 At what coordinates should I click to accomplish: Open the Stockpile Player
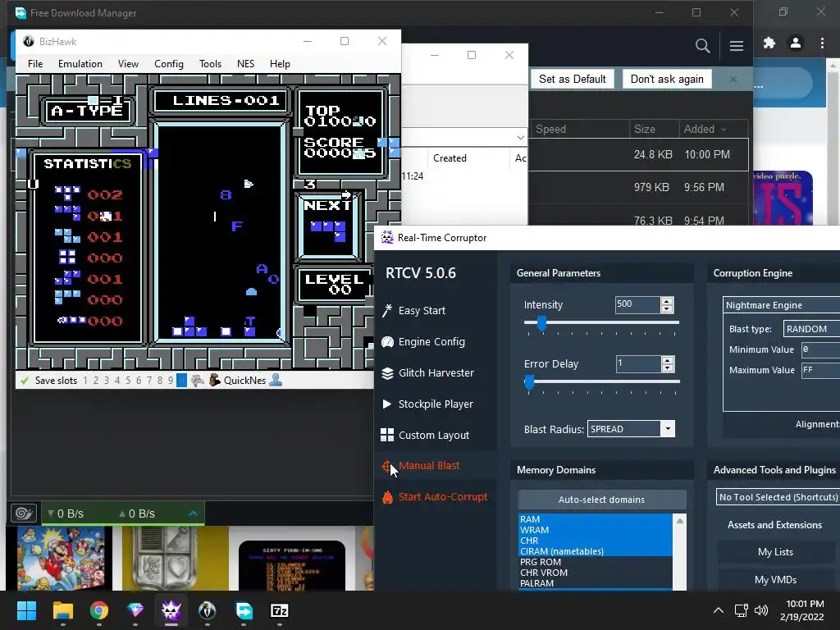click(x=427, y=404)
